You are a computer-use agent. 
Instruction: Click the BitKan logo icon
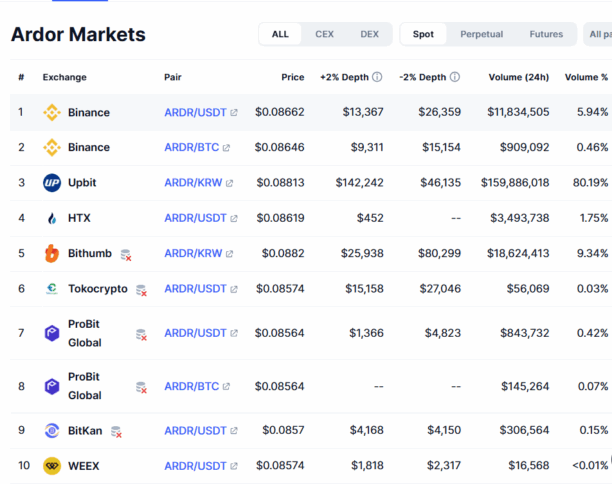52,431
